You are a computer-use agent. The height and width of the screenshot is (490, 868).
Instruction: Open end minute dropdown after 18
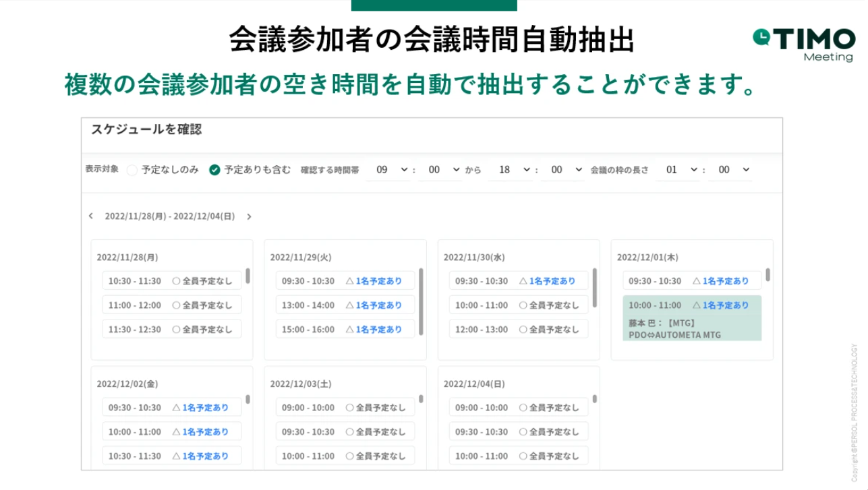(562, 170)
